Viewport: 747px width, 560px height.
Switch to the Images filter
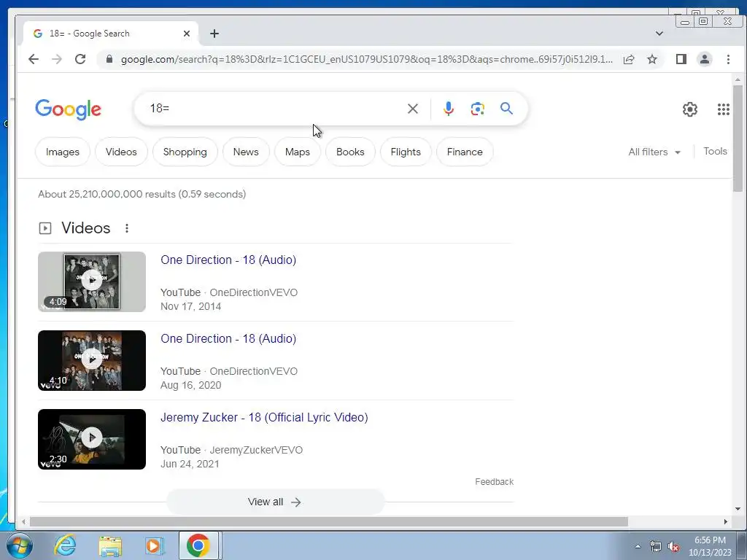tap(63, 152)
